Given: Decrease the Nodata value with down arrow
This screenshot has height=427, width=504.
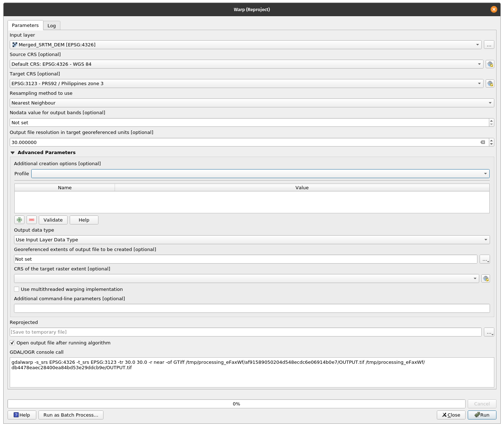Looking at the screenshot, I should tap(491, 125).
